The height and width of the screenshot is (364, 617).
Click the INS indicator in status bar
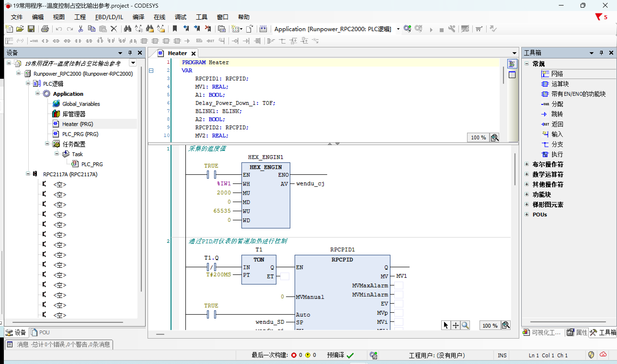click(502, 355)
